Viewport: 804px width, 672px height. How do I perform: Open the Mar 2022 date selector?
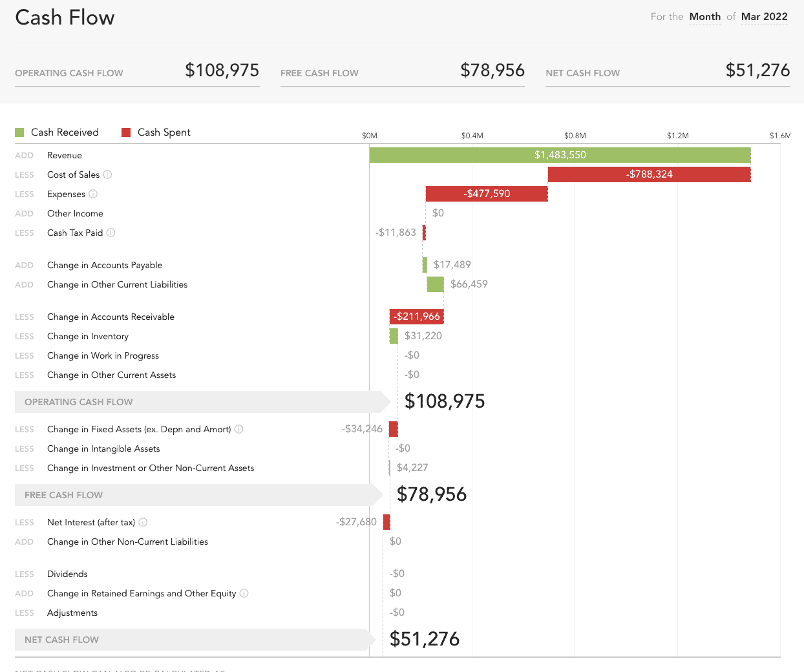[765, 17]
